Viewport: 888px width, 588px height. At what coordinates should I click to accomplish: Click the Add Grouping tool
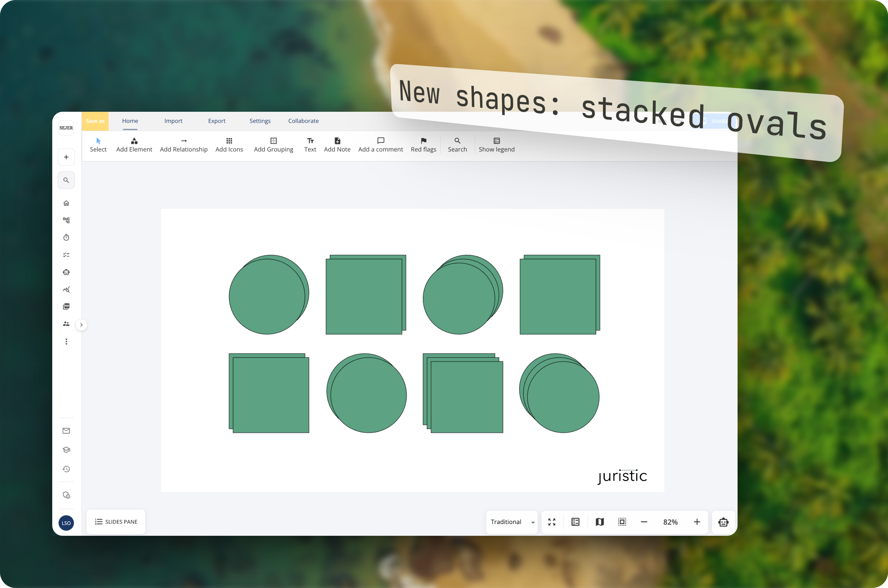point(273,145)
